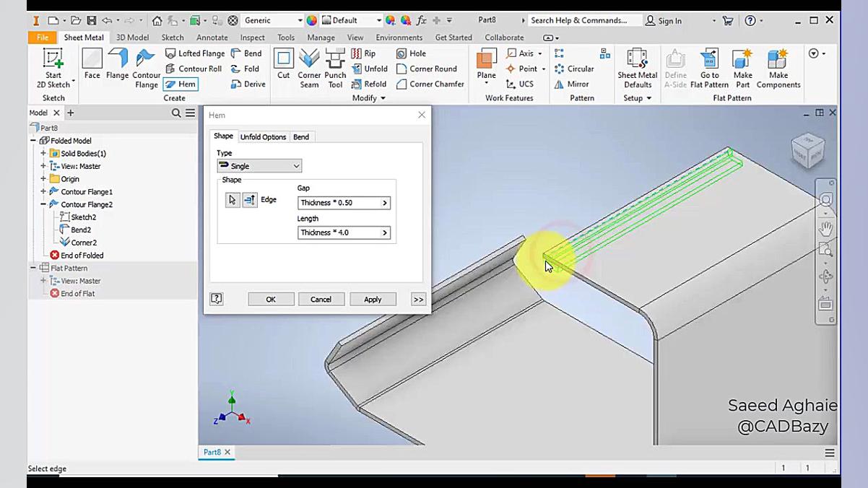Open the Generic material dropdown
Screen dimensions: 868x488
point(272,20)
